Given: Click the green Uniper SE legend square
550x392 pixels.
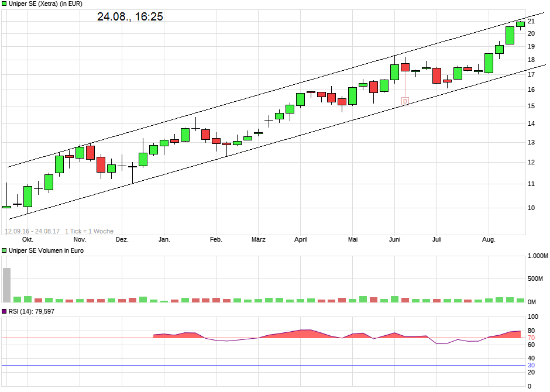Looking at the screenshot, I should click(4, 4).
